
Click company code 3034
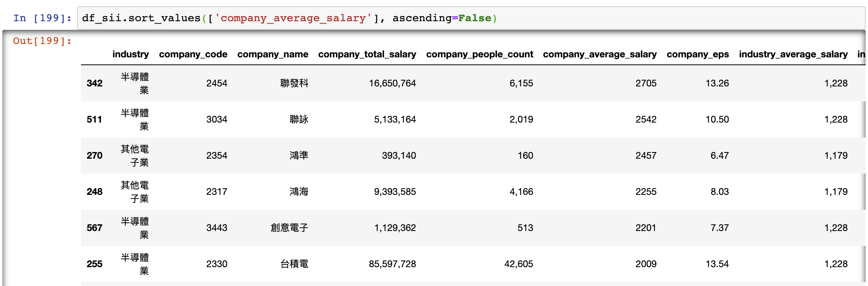[x=217, y=119]
